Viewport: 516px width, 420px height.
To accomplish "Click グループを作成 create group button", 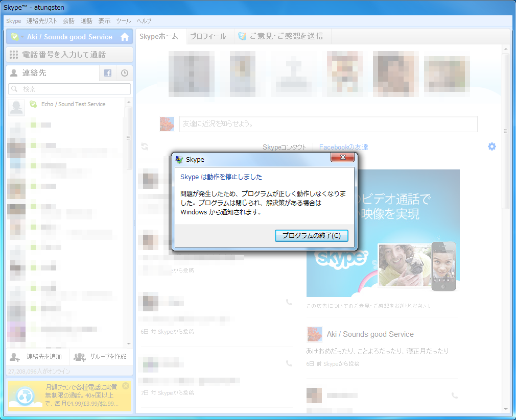I will pos(101,357).
